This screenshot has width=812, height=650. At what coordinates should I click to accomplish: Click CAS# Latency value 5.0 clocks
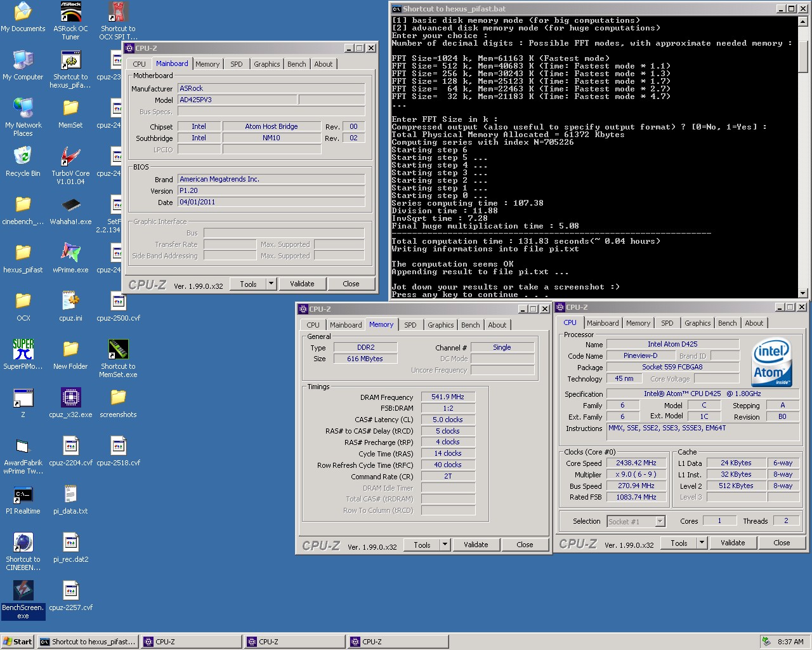point(448,420)
